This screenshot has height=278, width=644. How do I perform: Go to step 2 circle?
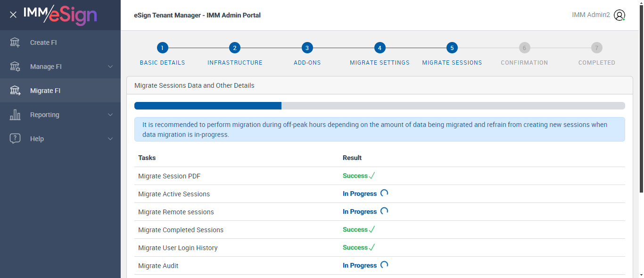click(x=235, y=48)
